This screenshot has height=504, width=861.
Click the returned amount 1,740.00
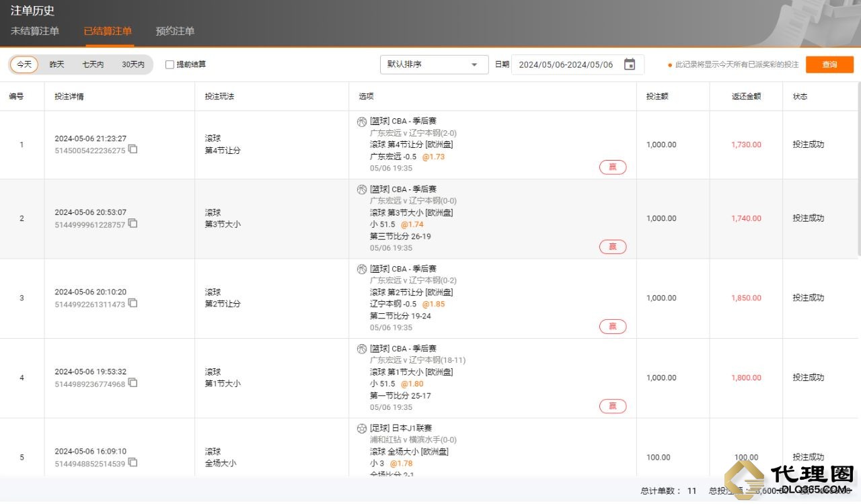pos(747,218)
